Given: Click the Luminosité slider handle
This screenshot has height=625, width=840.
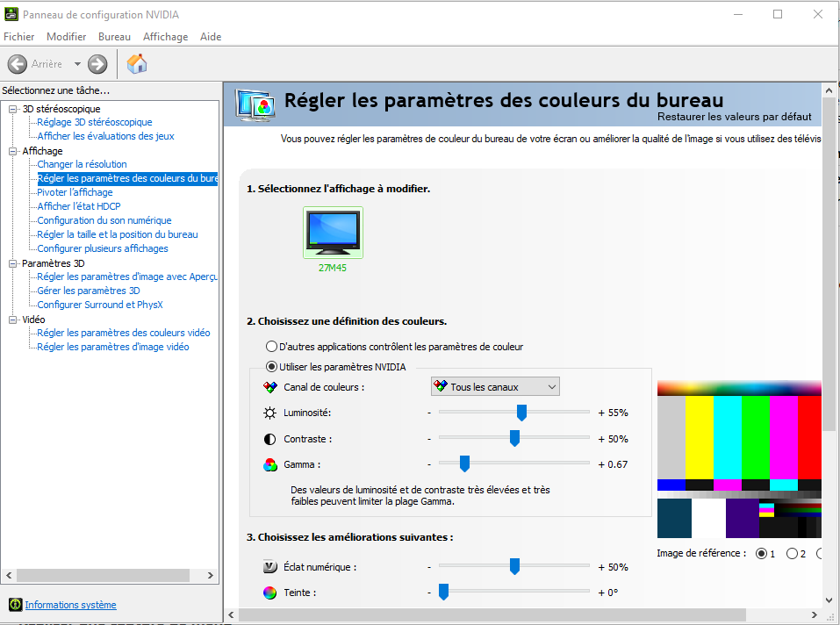Looking at the screenshot, I should pos(521,413).
